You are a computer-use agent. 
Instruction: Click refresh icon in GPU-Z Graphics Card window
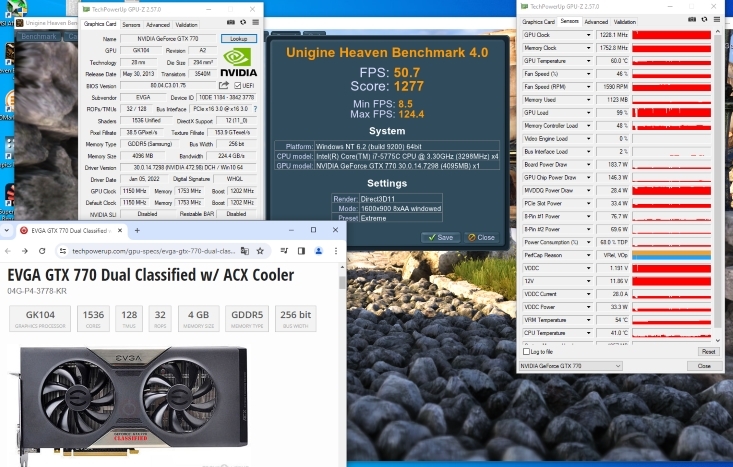click(243, 22)
